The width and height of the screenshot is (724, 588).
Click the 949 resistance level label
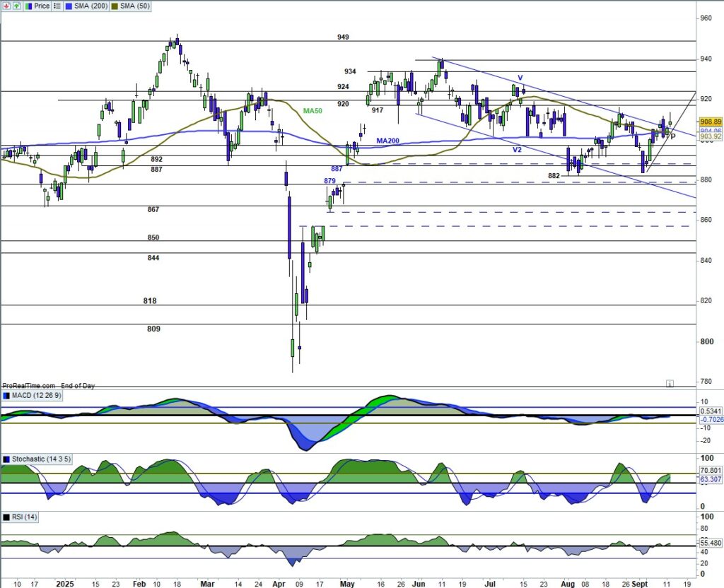[x=343, y=37]
